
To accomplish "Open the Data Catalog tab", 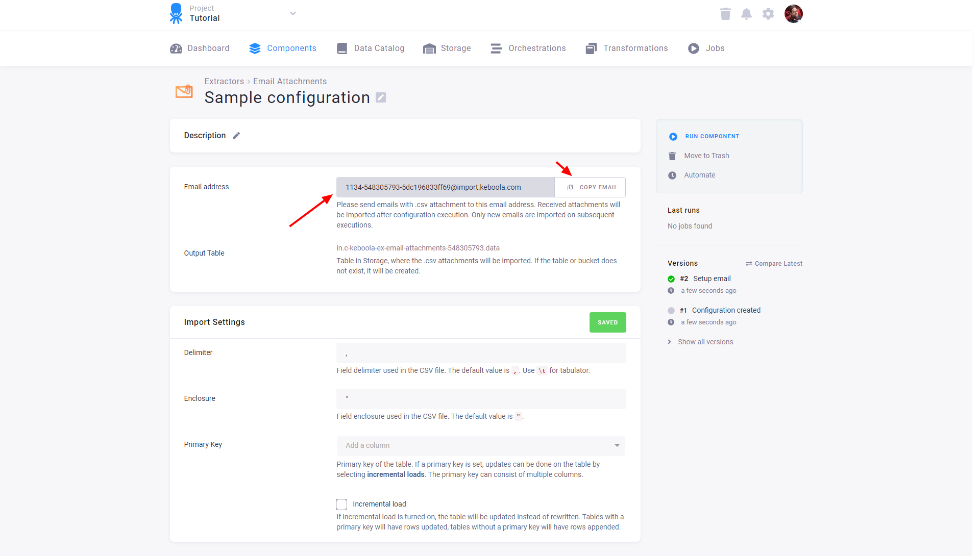I will point(371,48).
